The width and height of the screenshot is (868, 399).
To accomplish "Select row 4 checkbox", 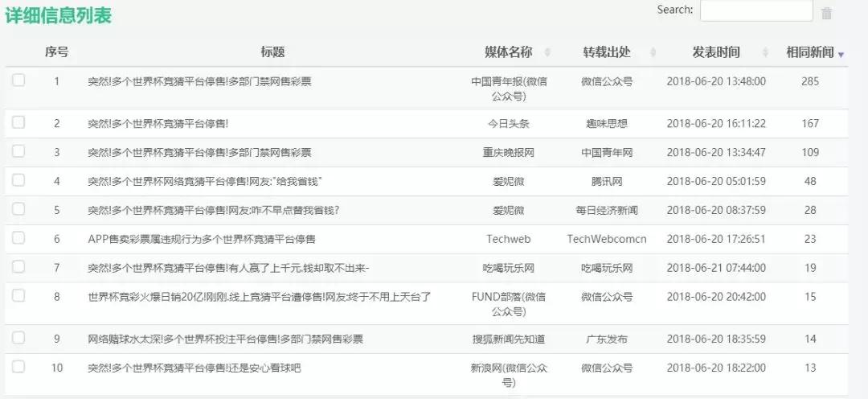I will point(18,180).
